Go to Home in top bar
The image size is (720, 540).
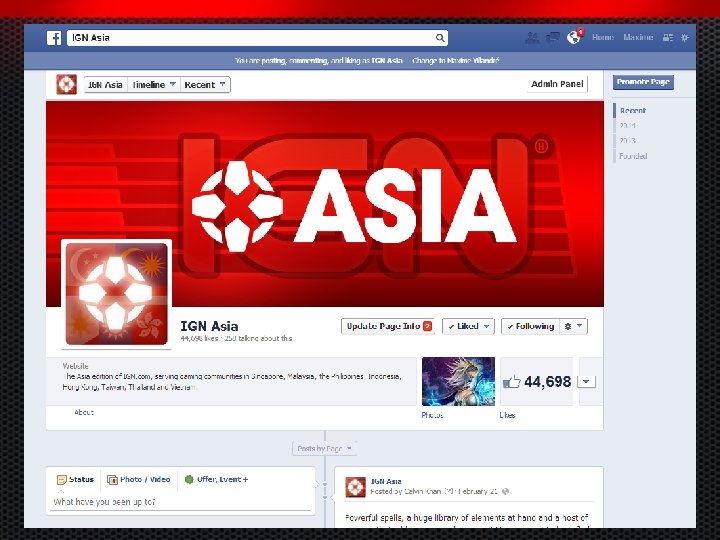click(x=603, y=37)
